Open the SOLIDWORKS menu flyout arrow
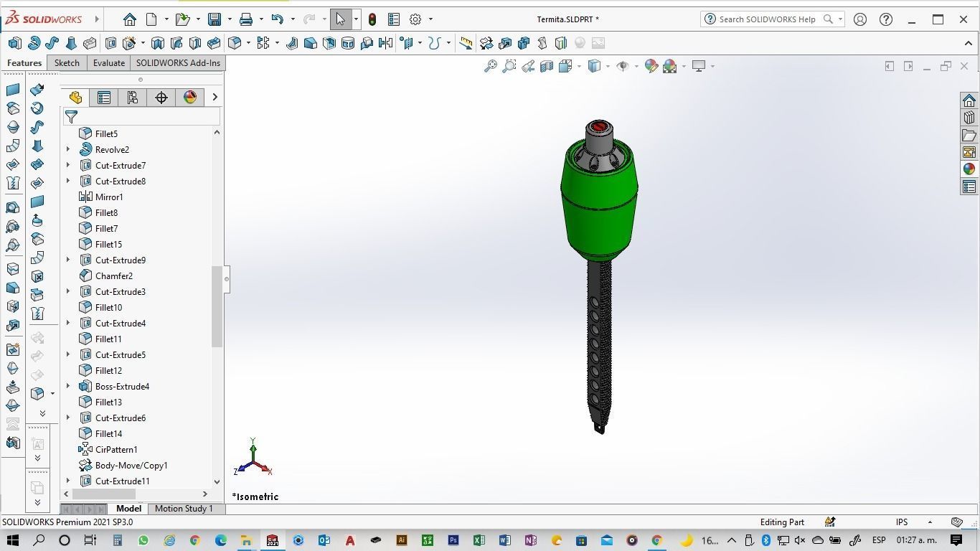The width and height of the screenshot is (980, 551). [x=97, y=19]
